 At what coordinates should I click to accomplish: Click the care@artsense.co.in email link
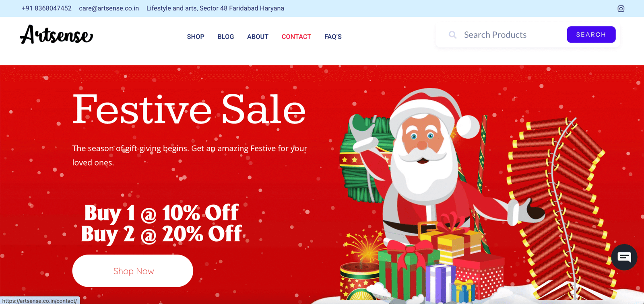[109, 8]
